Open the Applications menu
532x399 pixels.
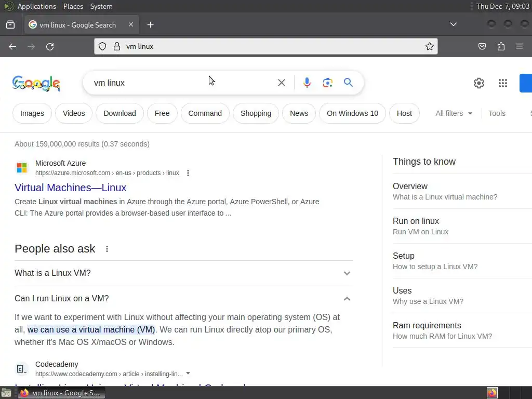click(x=37, y=6)
